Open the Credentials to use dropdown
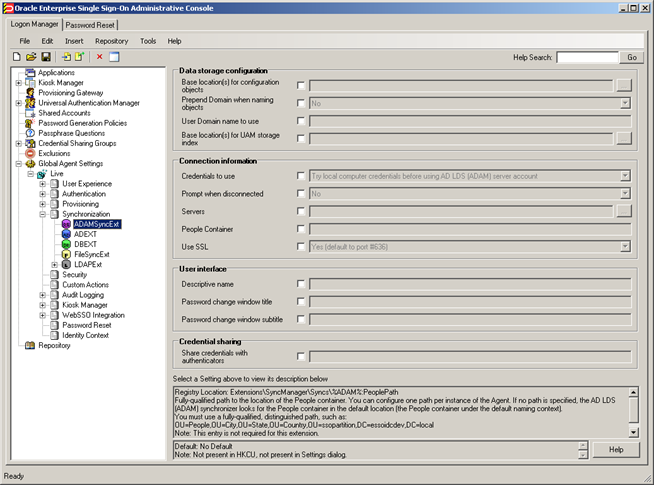Viewport: 654px width, 485px height. click(x=625, y=176)
